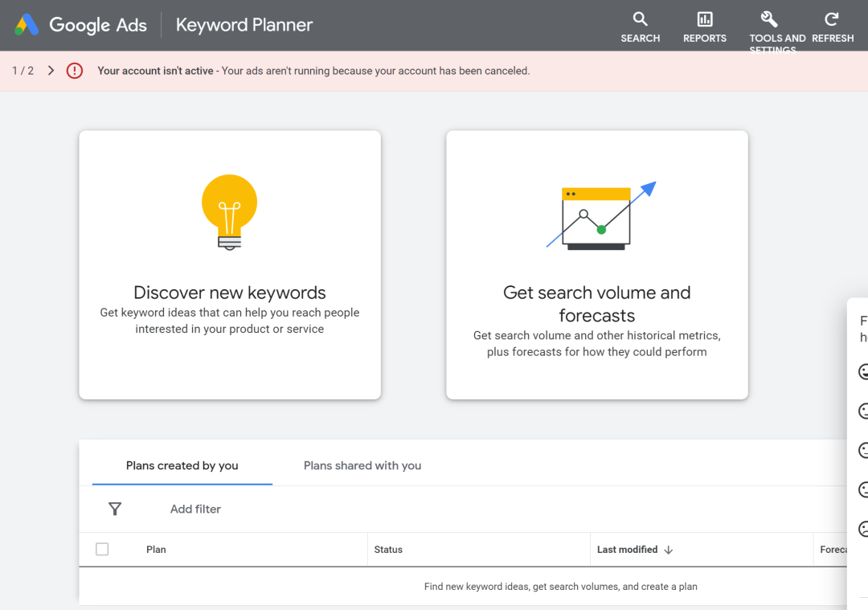Switch to Plans shared with you tab

point(362,465)
